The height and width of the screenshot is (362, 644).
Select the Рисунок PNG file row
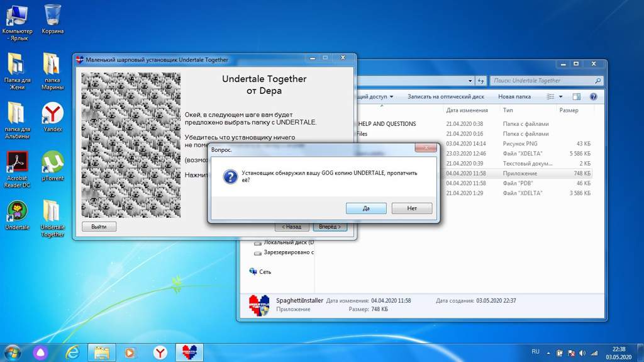[474, 144]
